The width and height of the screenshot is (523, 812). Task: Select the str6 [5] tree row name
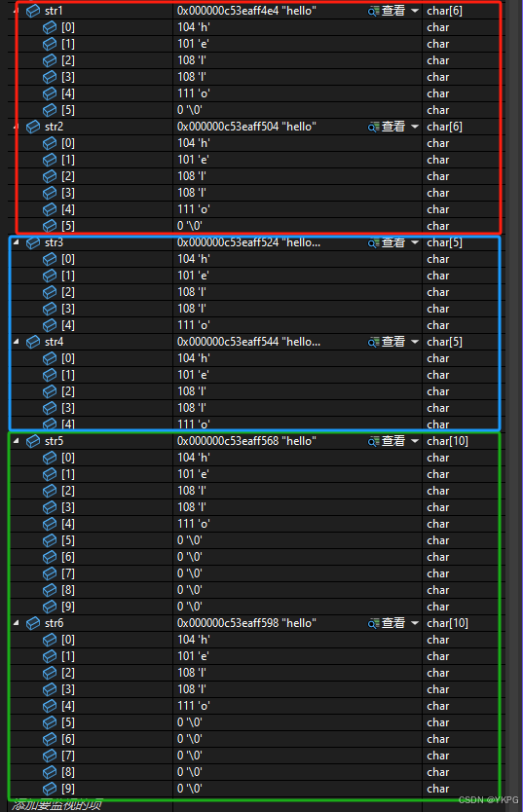click(68, 722)
